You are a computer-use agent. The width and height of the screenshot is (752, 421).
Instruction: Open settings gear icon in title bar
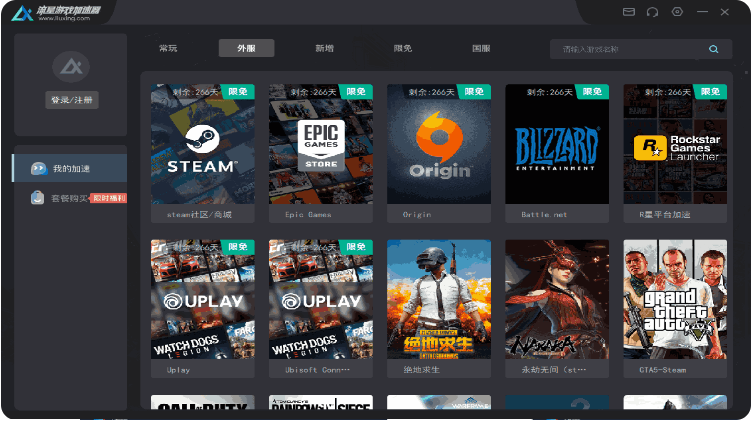tap(677, 12)
